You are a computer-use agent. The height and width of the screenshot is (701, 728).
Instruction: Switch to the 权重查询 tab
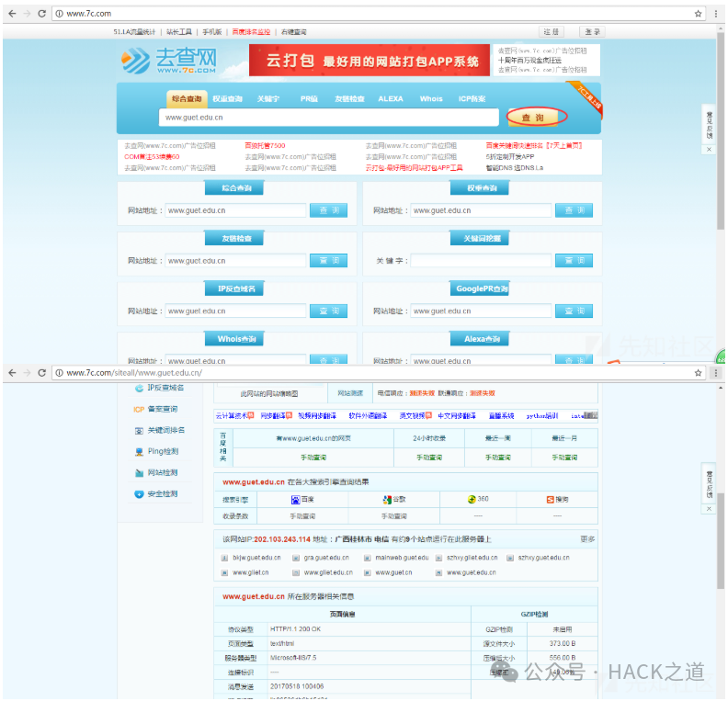[228, 99]
